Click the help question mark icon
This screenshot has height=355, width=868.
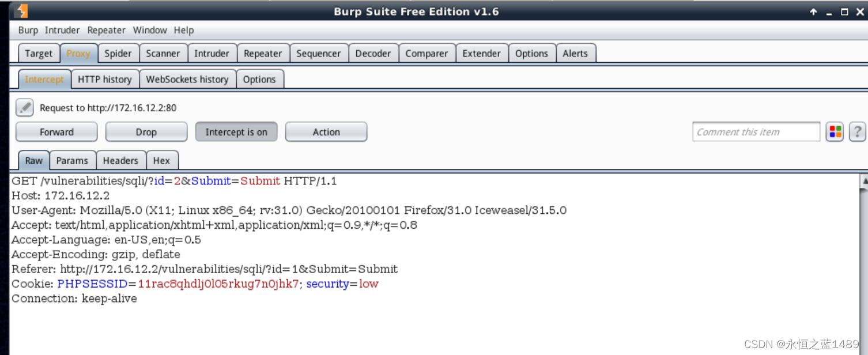click(857, 132)
